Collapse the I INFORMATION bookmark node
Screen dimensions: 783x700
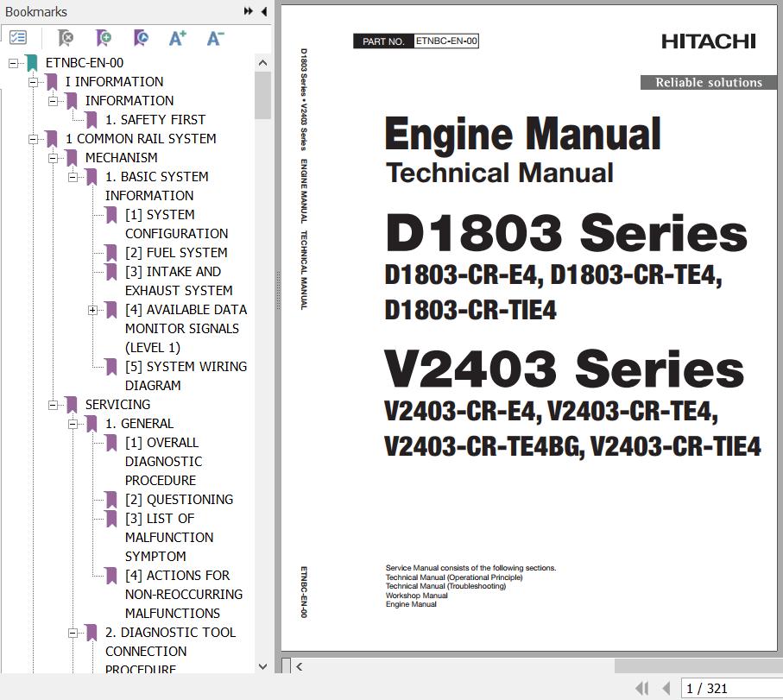click(33, 82)
